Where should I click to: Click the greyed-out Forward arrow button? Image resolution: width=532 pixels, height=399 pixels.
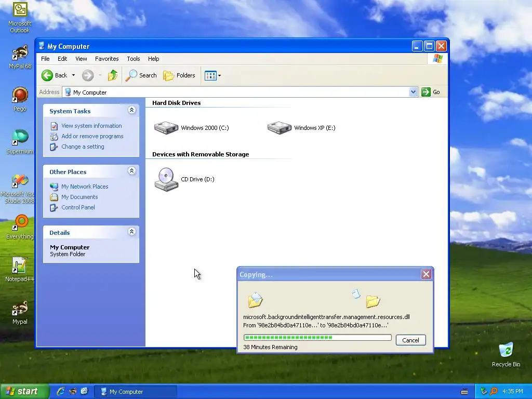click(x=88, y=75)
